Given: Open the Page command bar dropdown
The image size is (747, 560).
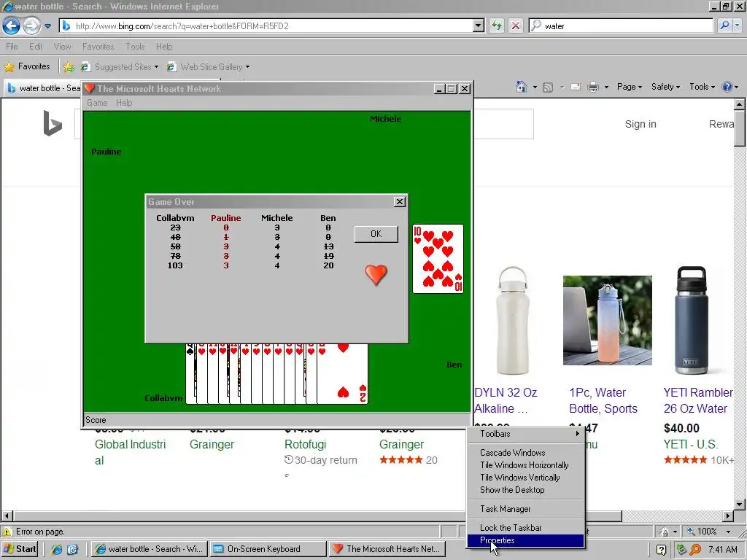Looking at the screenshot, I should 630,87.
